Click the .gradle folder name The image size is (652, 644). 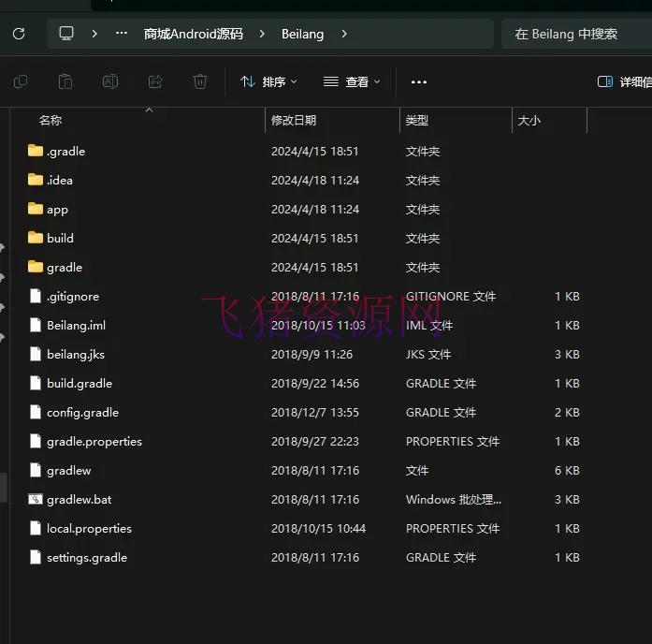click(66, 152)
